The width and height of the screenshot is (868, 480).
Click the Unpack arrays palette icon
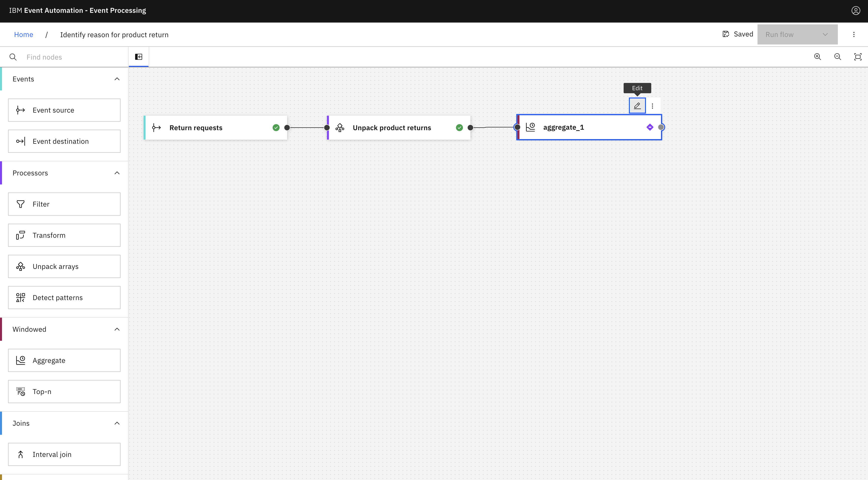[x=21, y=267]
